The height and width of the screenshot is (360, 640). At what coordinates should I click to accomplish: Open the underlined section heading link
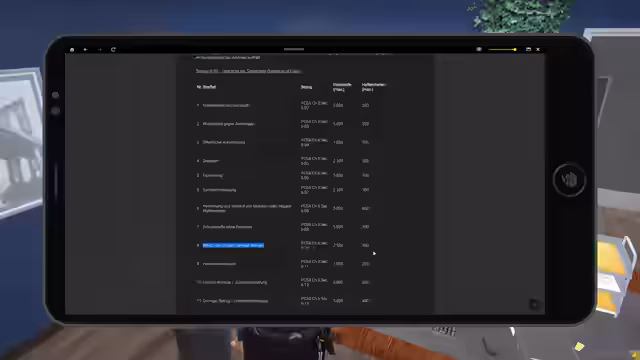click(249, 71)
